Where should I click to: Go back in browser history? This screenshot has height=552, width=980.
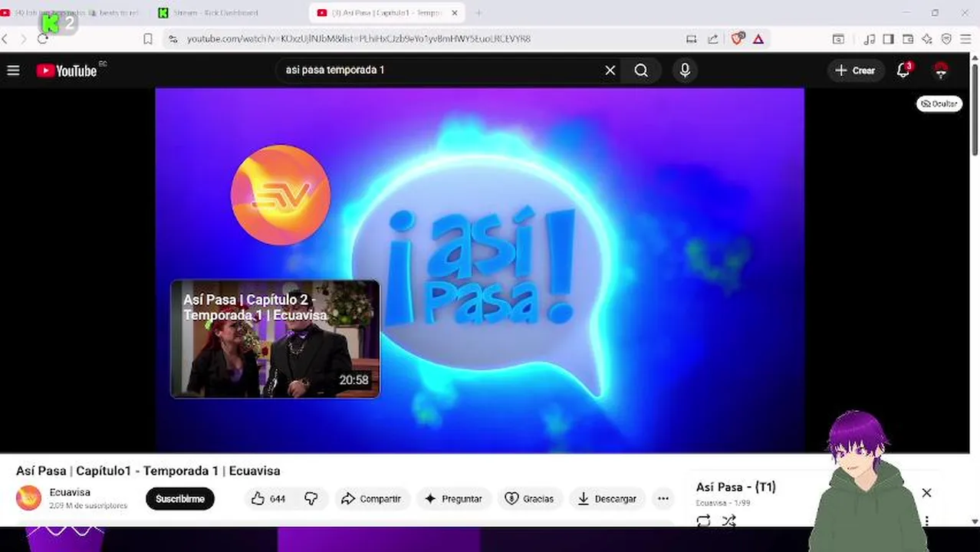click(5, 38)
